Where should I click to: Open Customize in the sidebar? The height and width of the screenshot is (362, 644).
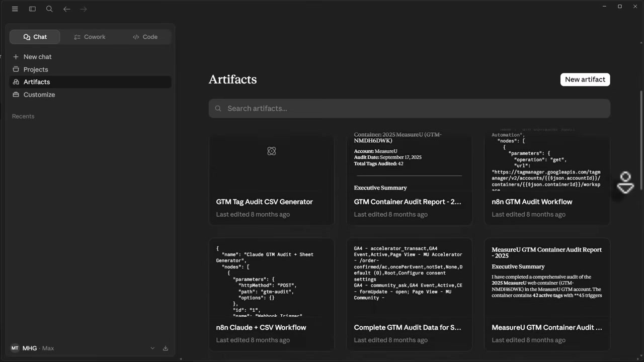91,95
